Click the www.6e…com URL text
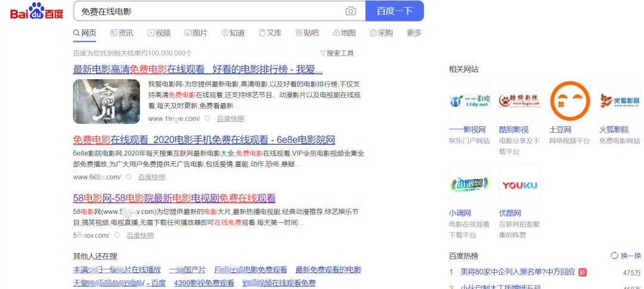 coord(97,177)
